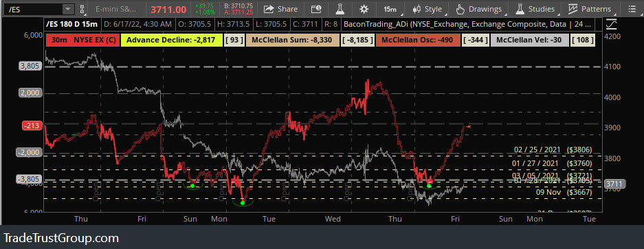Open the Share menu

pyautogui.click(x=280, y=9)
